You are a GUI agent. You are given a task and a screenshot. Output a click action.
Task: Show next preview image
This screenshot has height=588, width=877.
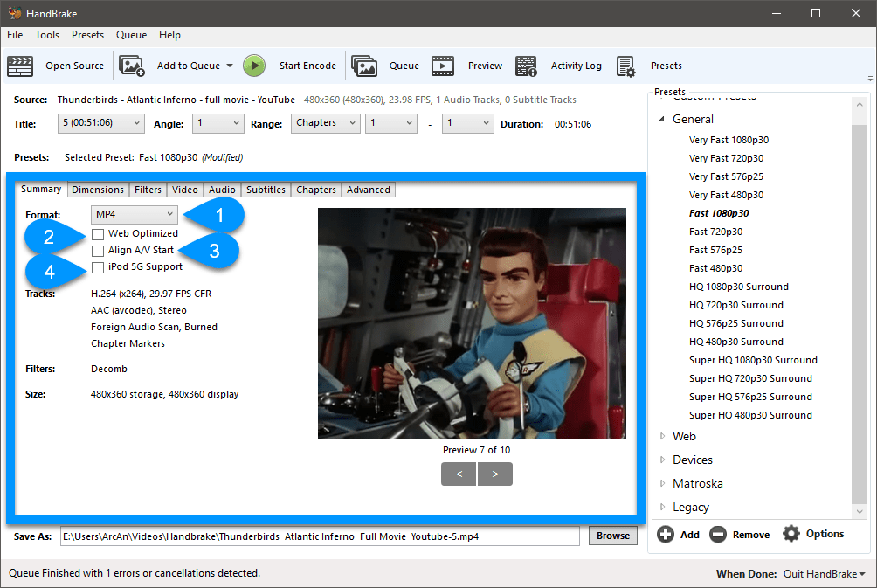(495, 474)
